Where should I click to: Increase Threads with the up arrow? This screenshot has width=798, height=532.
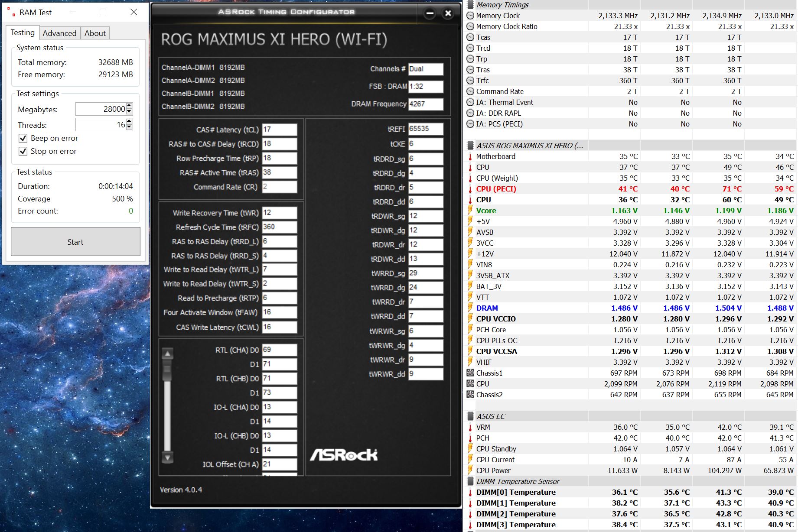tap(129, 122)
